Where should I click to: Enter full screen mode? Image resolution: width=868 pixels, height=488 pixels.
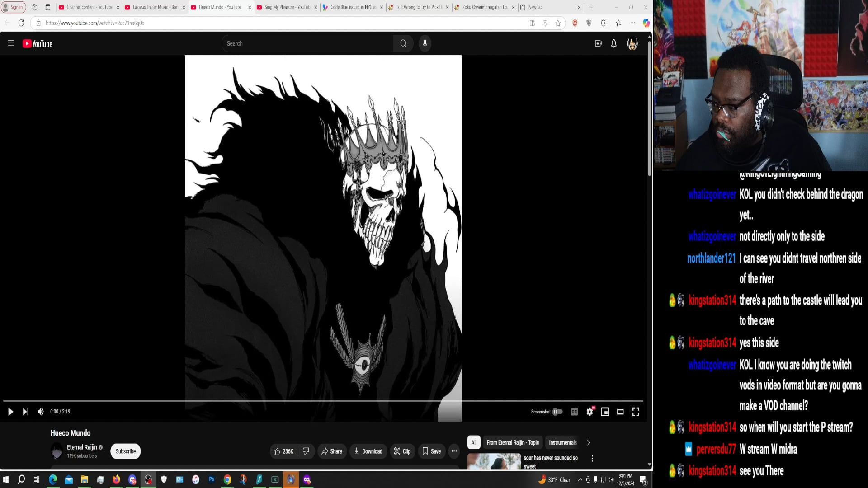coord(636,412)
